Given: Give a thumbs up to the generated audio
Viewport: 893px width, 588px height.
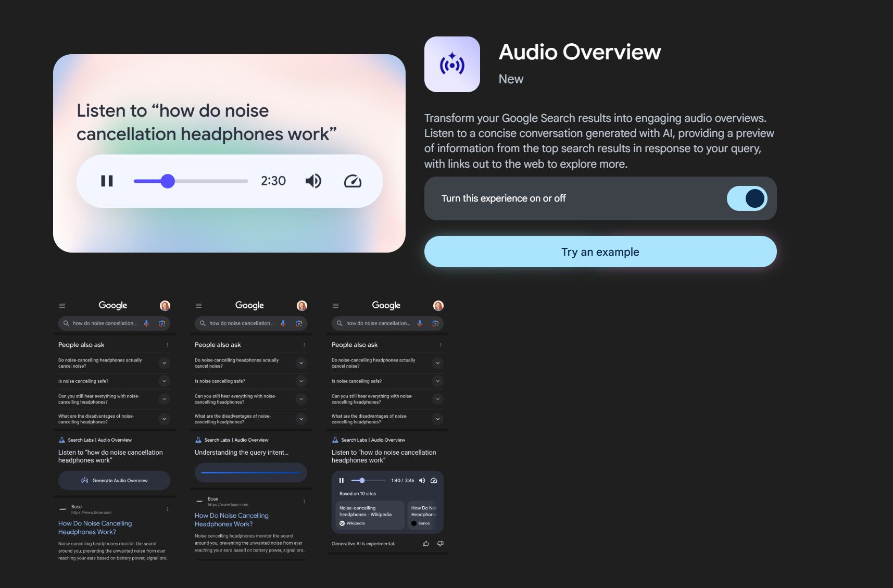Looking at the screenshot, I should (x=425, y=543).
